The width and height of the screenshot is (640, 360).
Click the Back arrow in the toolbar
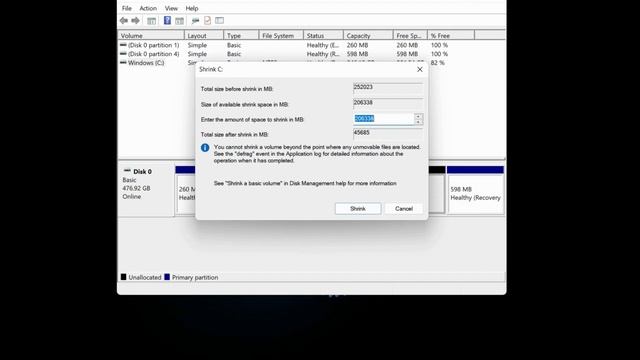[x=124, y=20]
